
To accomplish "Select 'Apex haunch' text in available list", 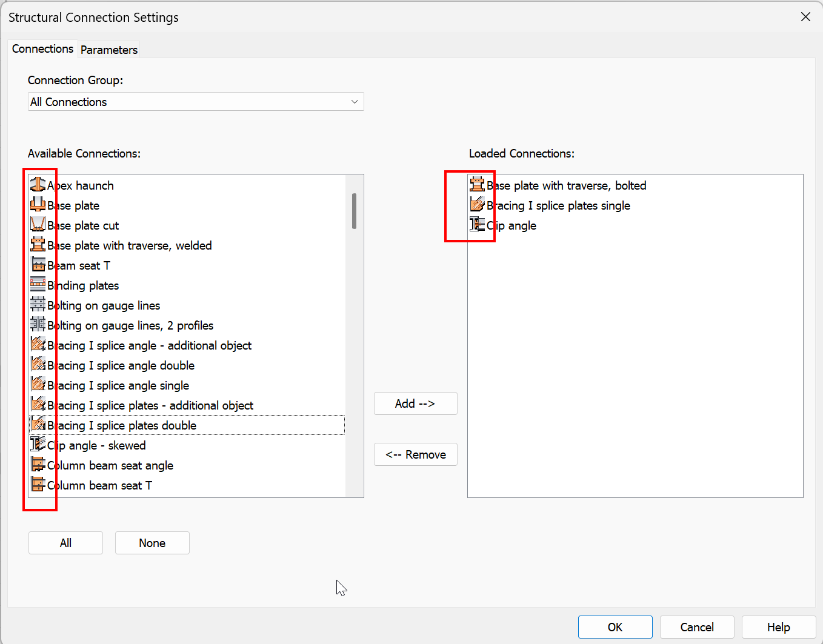I will [x=81, y=185].
